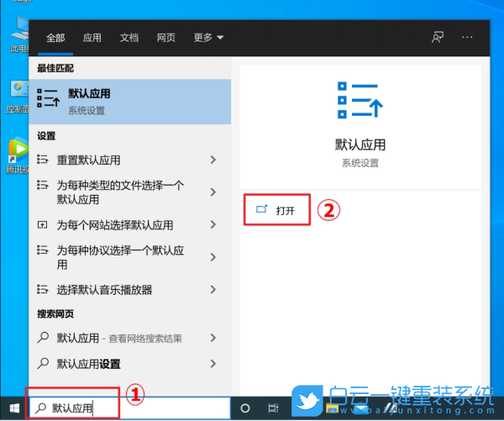
Task: Click the 控制面板 desktop icon
Action: 18,97
